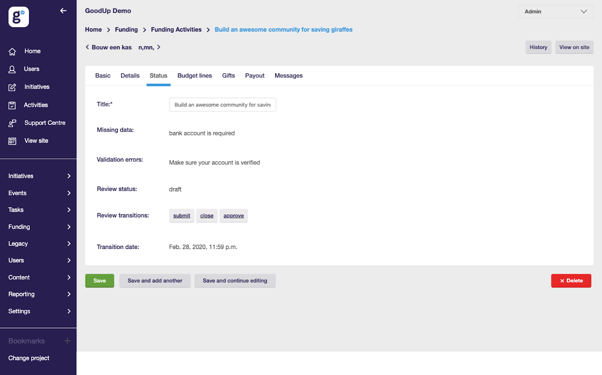Click the 'draft' review status value
Screen dimensions: 602x375
(x=175, y=189)
